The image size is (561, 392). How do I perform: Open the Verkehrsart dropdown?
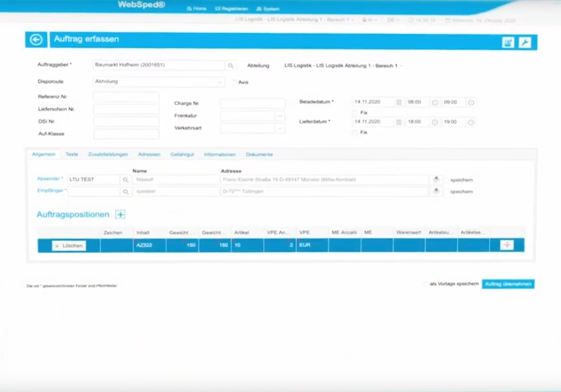280,128
